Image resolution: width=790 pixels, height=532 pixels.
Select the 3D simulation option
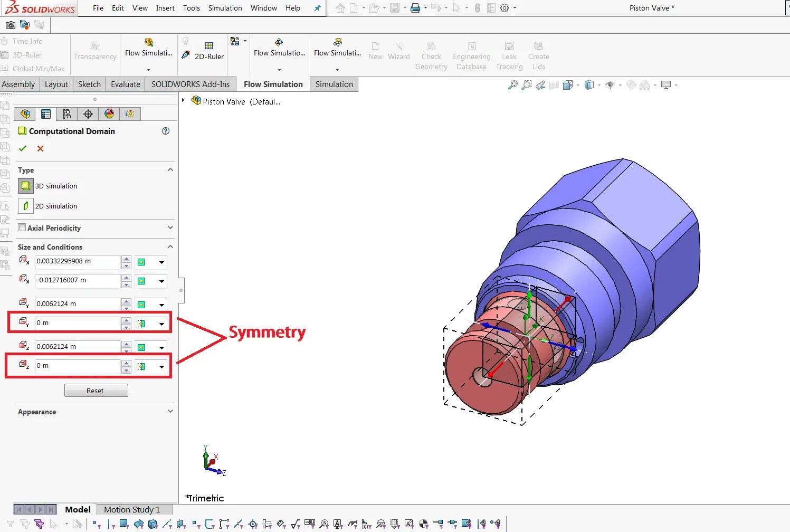pyautogui.click(x=25, y=185)
